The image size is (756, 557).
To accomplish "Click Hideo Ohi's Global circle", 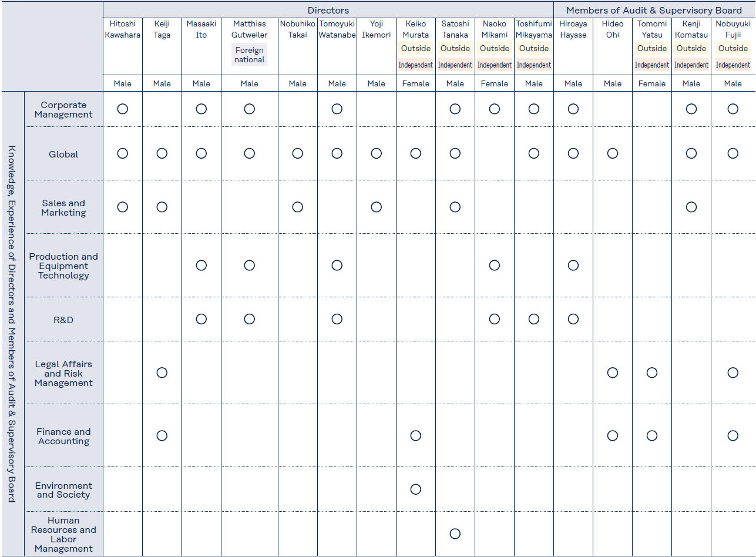I will [x=613, y=153].
